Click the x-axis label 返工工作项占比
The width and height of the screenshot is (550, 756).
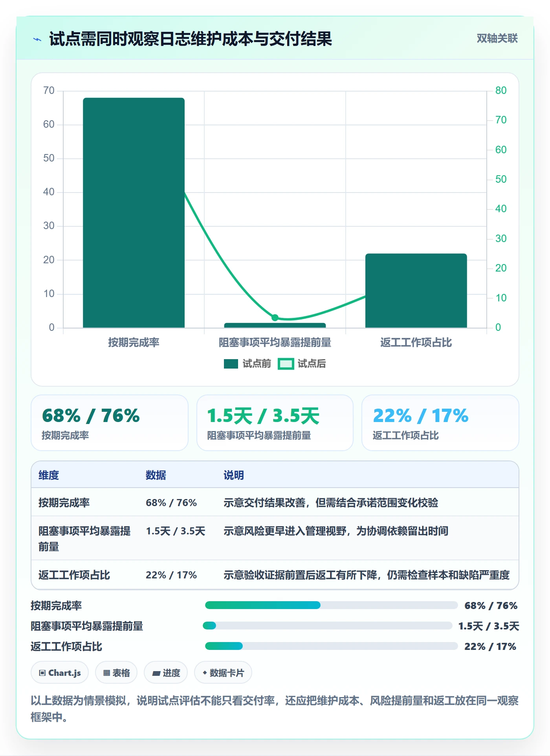click(416, 343)
